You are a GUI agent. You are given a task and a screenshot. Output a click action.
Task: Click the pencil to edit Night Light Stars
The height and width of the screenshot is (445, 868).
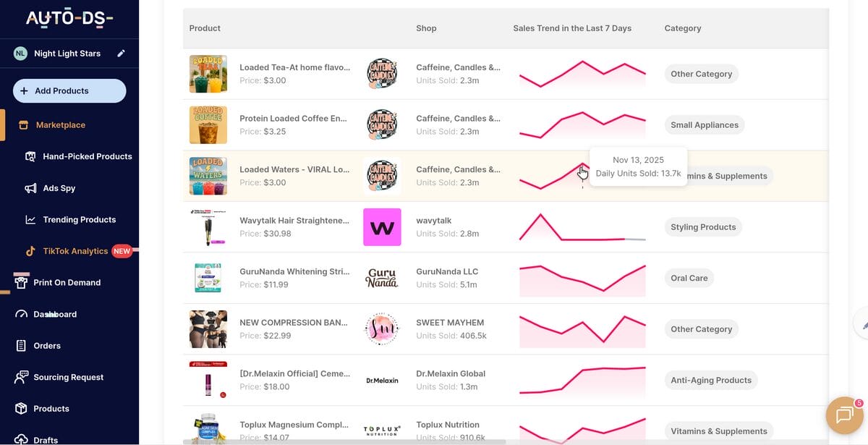pyautogui.click(x=122, y=53)
